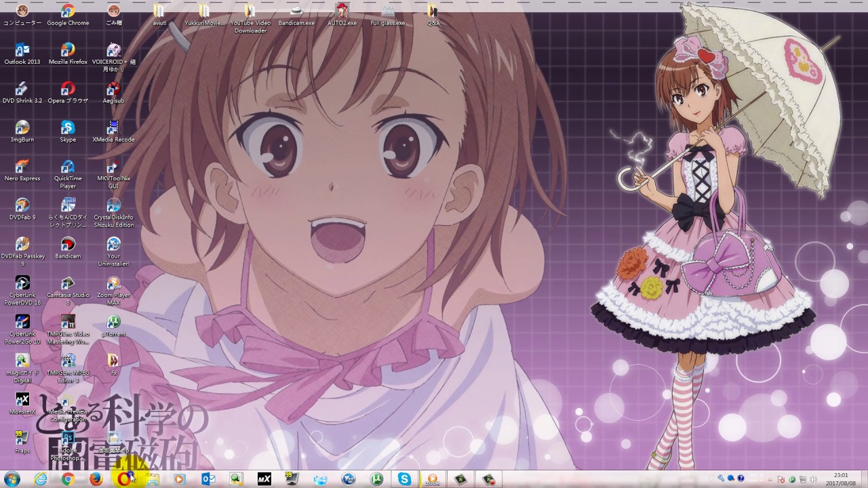Screen dimensions: 868x488
Task: Open the Fx folder icon
Action: pyautogui.click(x=114, y=365)
